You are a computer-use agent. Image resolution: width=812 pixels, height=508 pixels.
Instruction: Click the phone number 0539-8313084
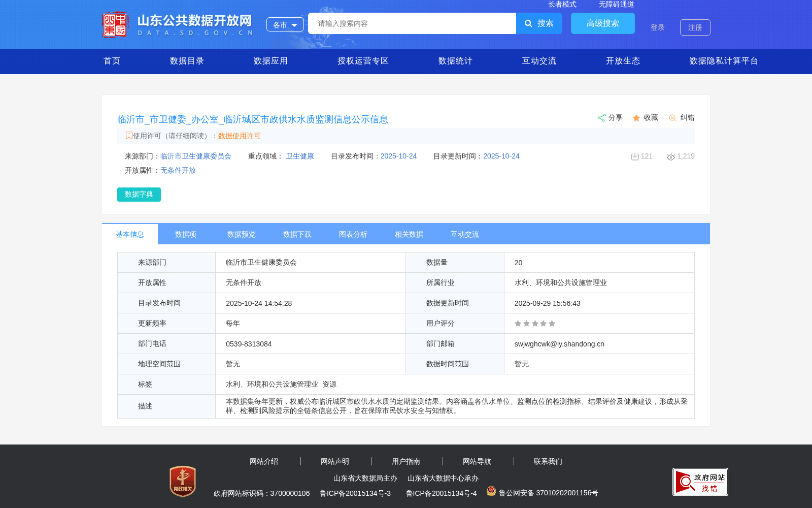pyautogui.click(x=249, y=344)
